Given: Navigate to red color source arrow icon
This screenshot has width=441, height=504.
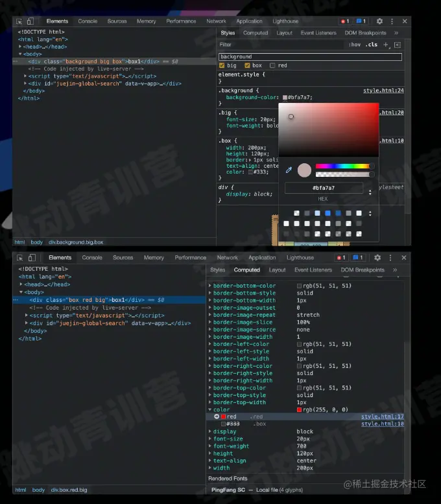Looking at the screenshot, I should click(x=217, y=417).
